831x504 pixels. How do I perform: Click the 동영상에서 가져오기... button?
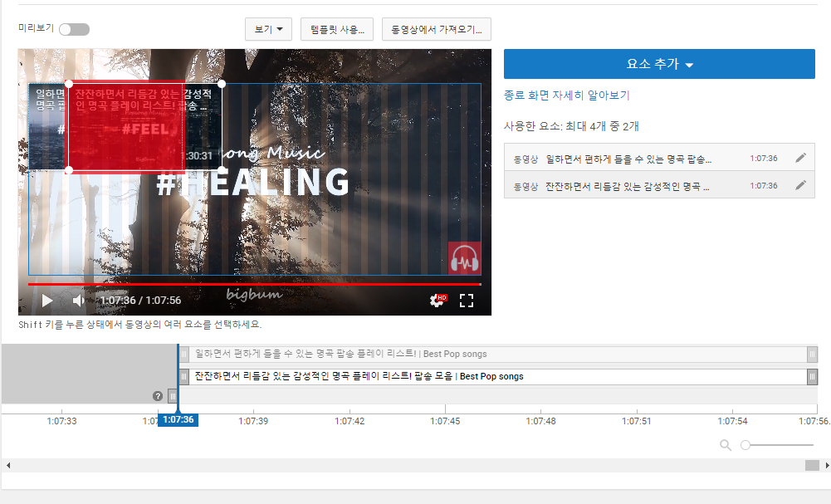(x=436, y=29)
